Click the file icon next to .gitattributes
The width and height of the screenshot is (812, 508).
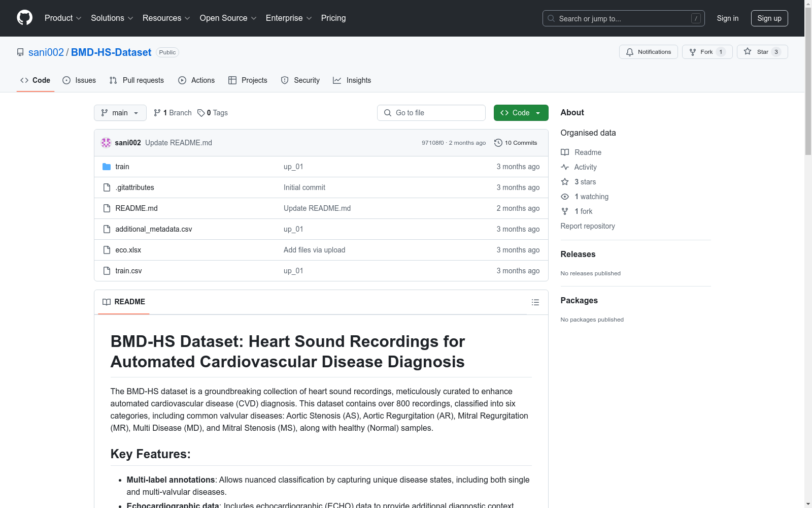pyautogui.click(x=107, y=187)
